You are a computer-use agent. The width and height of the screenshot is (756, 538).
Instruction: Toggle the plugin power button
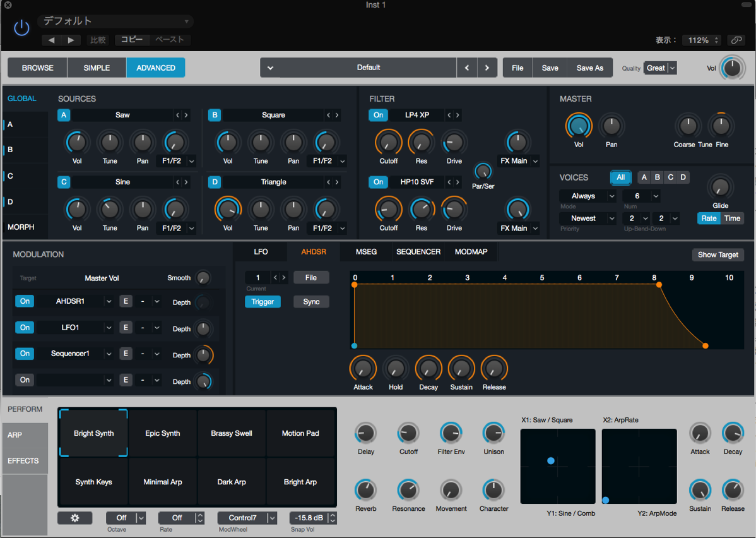coord(21,28)
